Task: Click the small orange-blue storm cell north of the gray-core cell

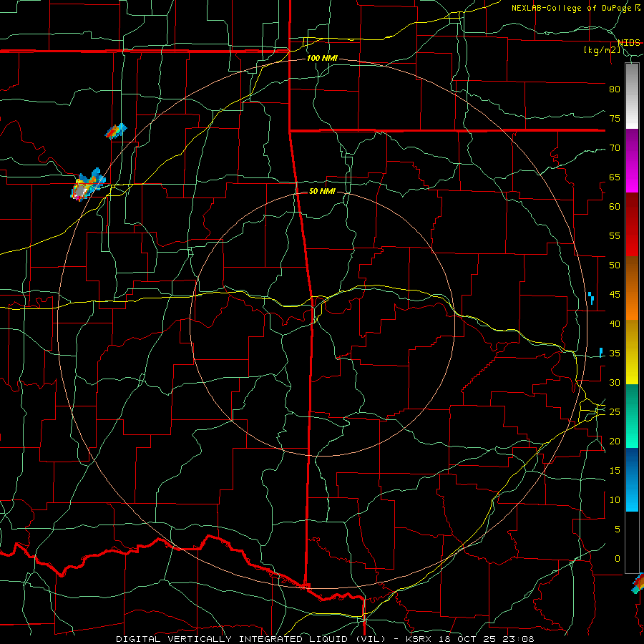Action: tap(116, 132)
